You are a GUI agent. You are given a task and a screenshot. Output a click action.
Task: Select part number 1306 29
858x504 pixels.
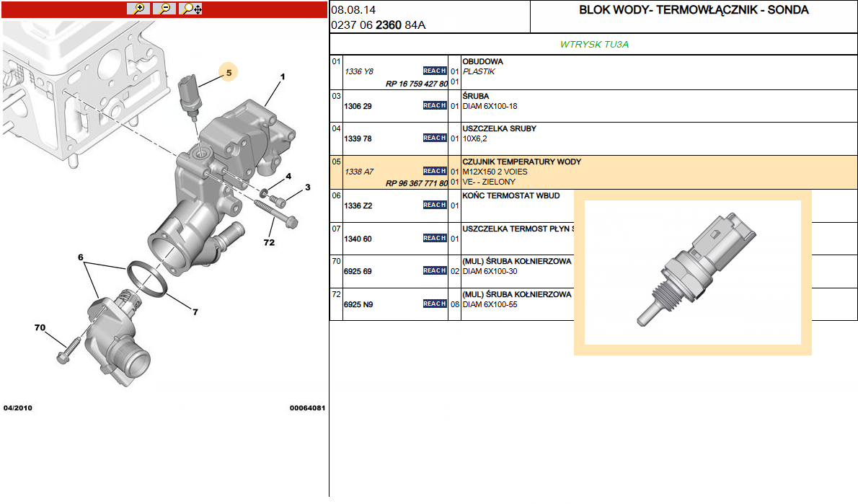[358, 106]
